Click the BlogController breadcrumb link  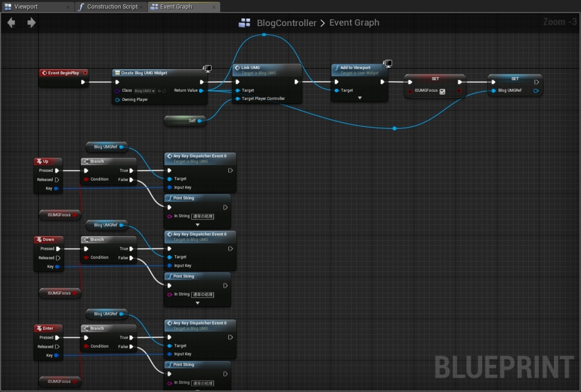[287, 23]
